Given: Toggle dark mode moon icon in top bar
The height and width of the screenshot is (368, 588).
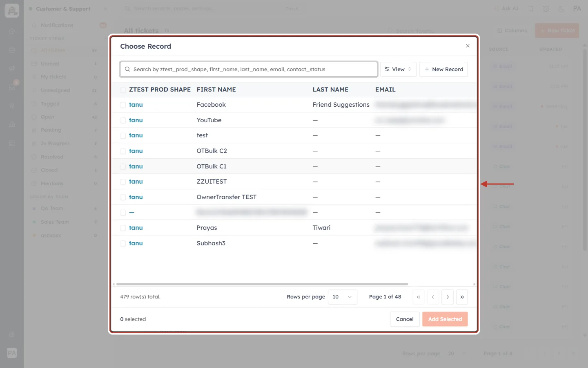Looking at the screenshot, I should pyautogui.click(x=561, y=9).
